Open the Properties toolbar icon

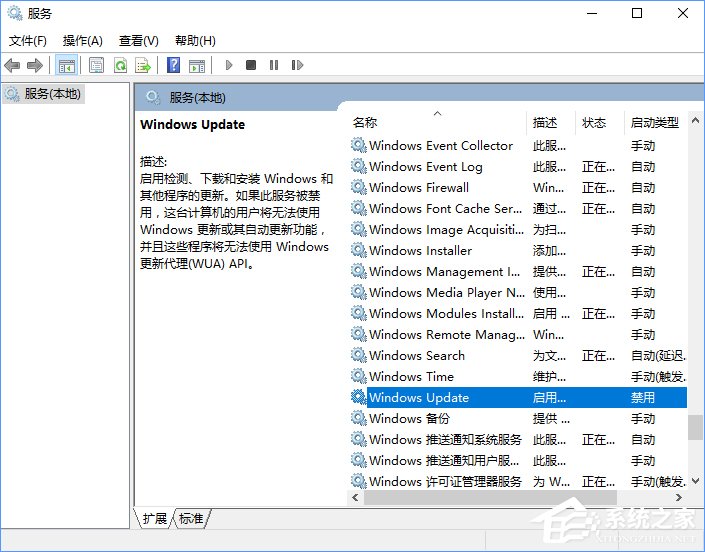[x=96, y=66]
